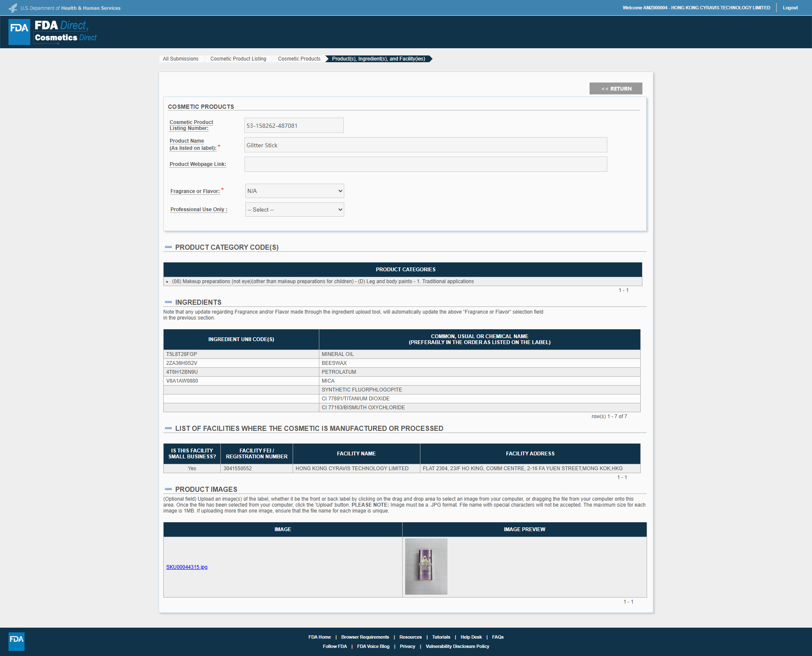The height and width of the screenshot is (656, 812).
Task: Open the Help Desk footer link
Action: click(471, 637)
